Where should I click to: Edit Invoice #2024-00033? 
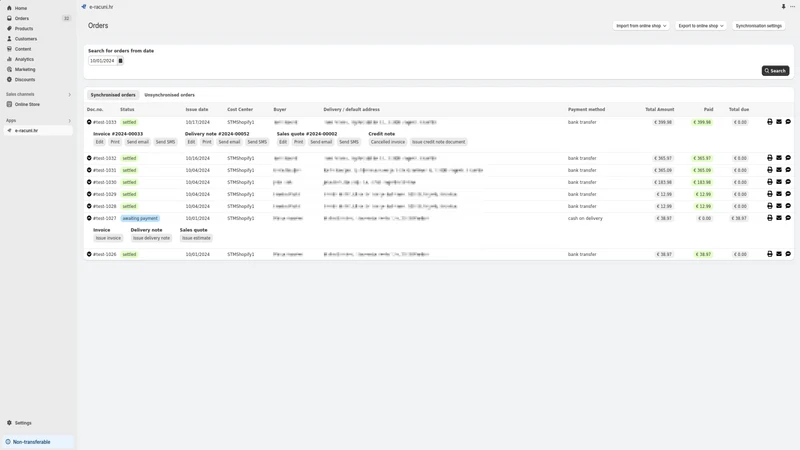[99, 142]
